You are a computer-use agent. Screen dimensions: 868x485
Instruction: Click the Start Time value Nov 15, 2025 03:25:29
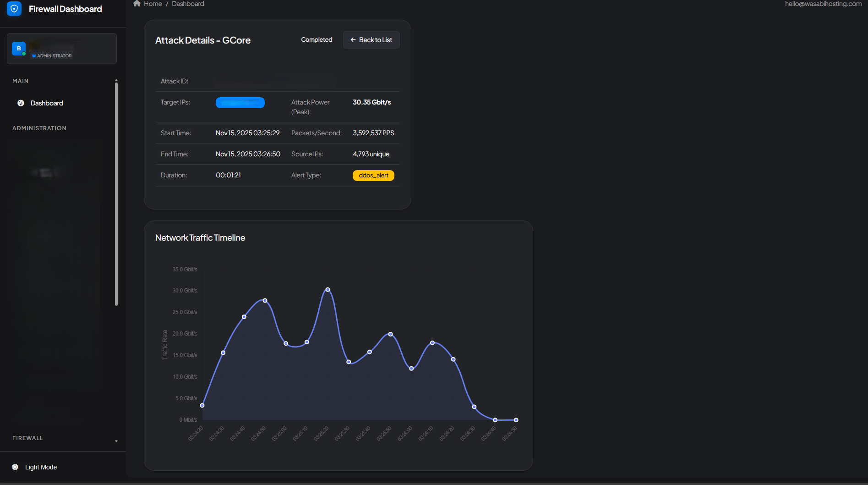[248, 133]
